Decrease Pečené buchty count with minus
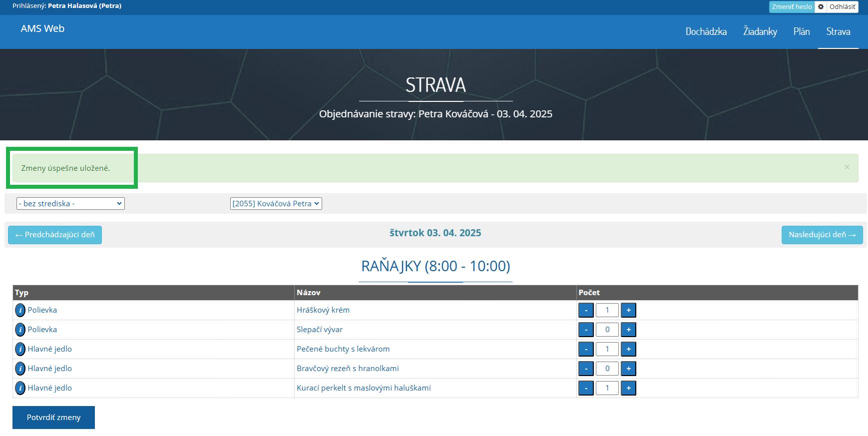Screen dimensions: 868x436 [x=586, y=349]
